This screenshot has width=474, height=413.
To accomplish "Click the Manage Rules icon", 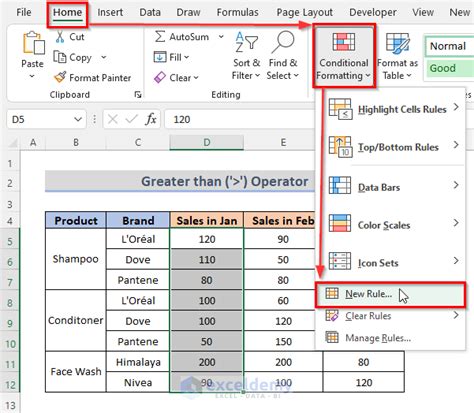I will click(x=332, y=337).
